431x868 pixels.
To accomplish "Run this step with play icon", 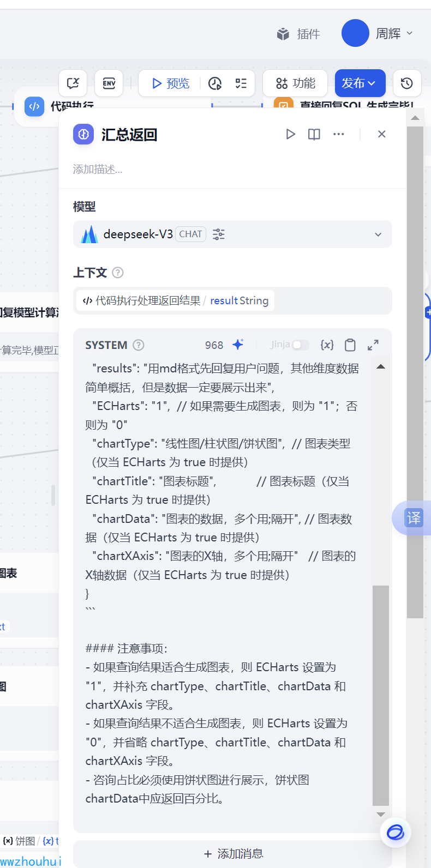I will pyautogui.click(x=290, y=134).
